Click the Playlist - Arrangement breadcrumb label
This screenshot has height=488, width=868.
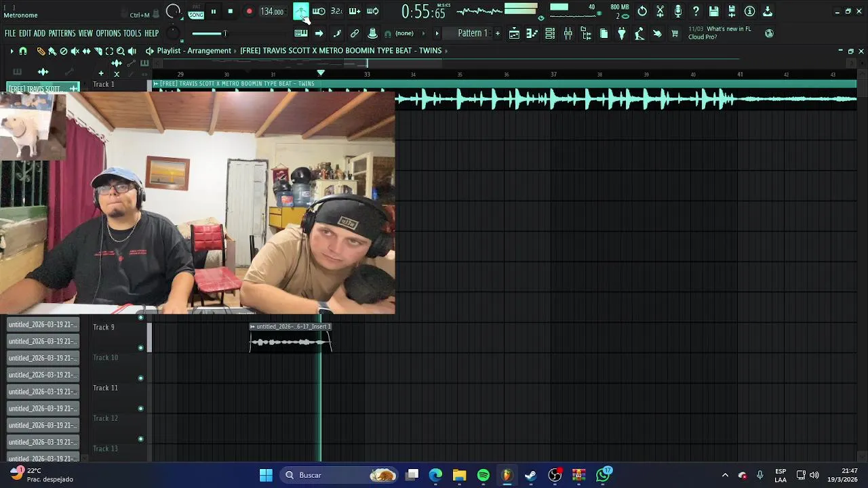[x=194, y=51]
